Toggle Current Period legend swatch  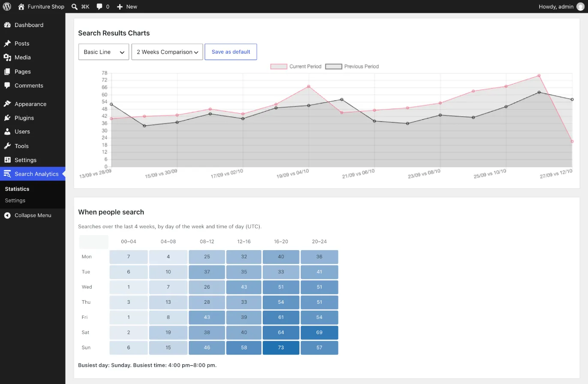coord(279,67)
